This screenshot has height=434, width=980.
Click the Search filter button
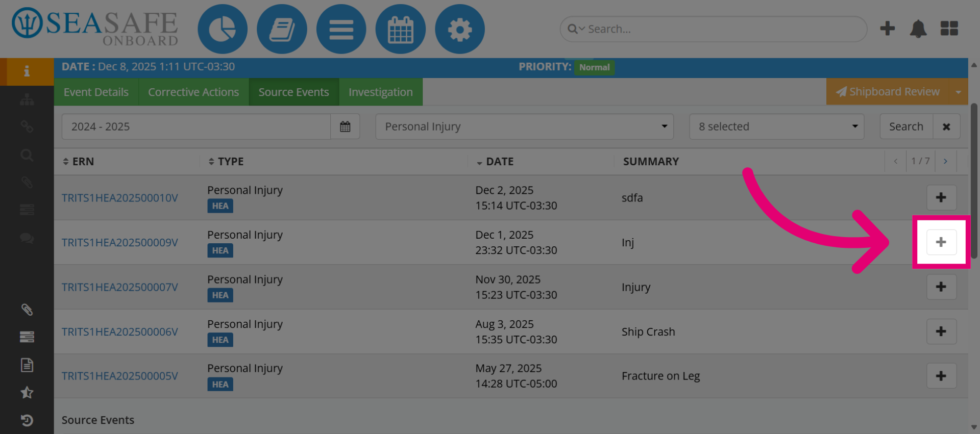point(906,126)
